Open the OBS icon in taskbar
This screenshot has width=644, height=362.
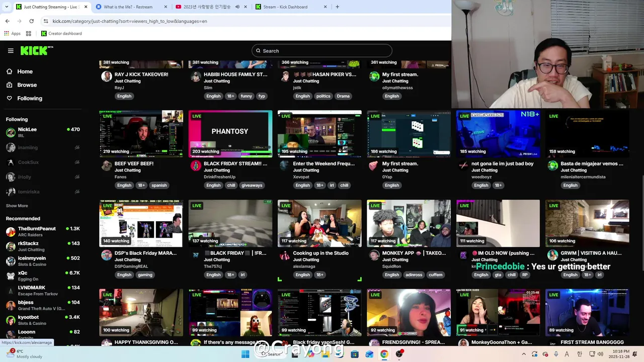pyautogui.click(x=399, y=354)
